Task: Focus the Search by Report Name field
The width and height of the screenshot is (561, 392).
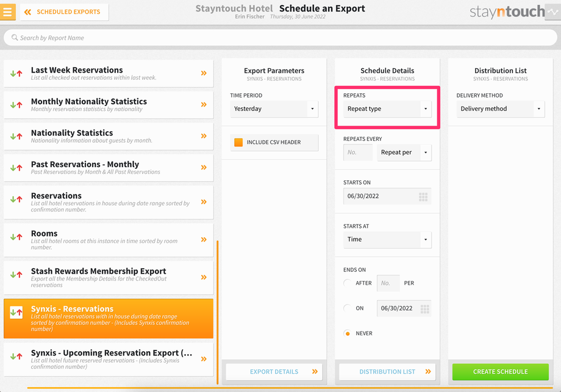Action: click(280, 38)
